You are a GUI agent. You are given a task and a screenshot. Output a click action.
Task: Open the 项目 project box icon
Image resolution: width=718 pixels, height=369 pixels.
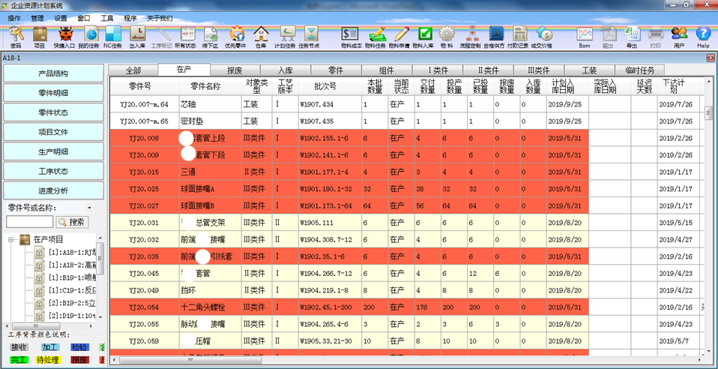click(40, 37)
